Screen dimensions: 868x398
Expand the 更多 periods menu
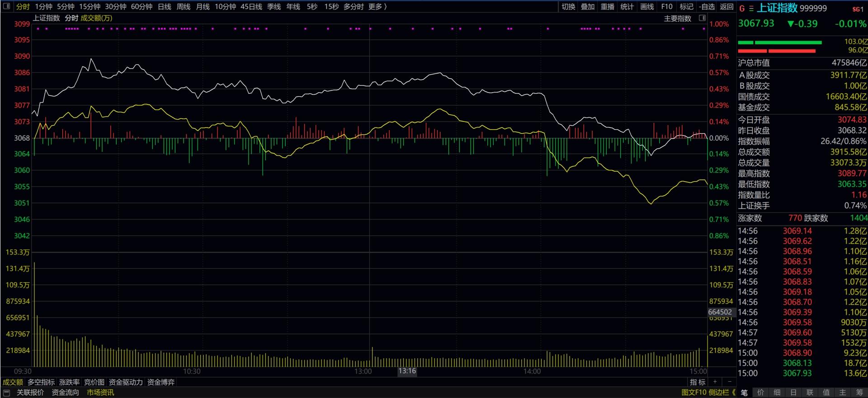[x=377, y=6]
